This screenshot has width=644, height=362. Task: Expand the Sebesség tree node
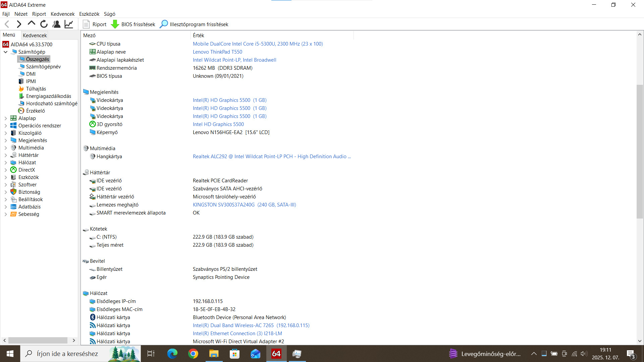[6, 214]
